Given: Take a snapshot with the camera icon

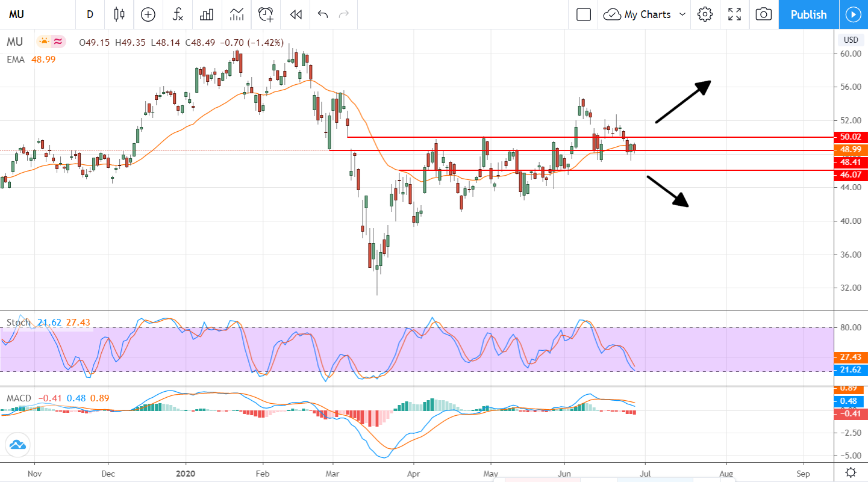Looking at the screenshot, I should click(763, 14).
